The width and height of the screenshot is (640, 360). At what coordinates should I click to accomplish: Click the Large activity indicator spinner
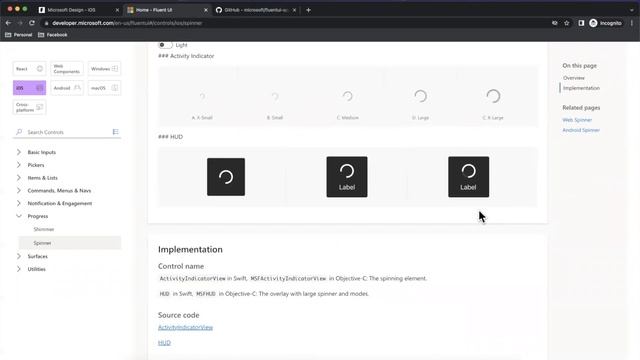[x=420, y=96]
